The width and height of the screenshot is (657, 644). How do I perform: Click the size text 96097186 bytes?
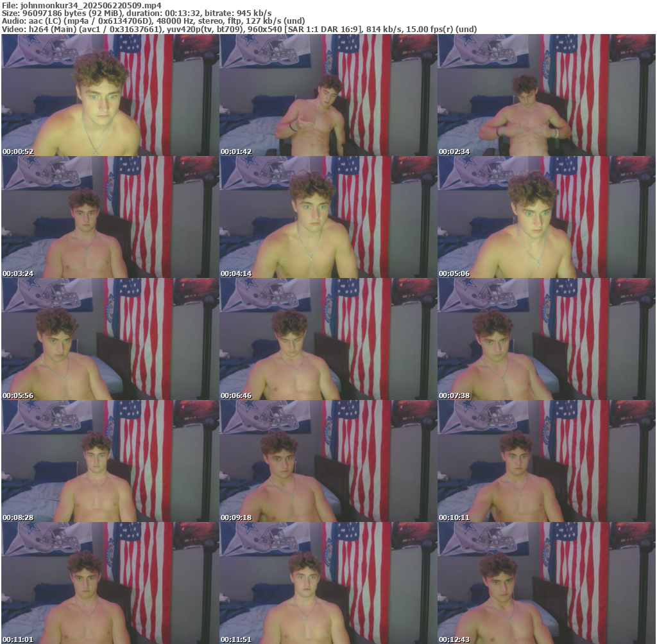point(53,13)
